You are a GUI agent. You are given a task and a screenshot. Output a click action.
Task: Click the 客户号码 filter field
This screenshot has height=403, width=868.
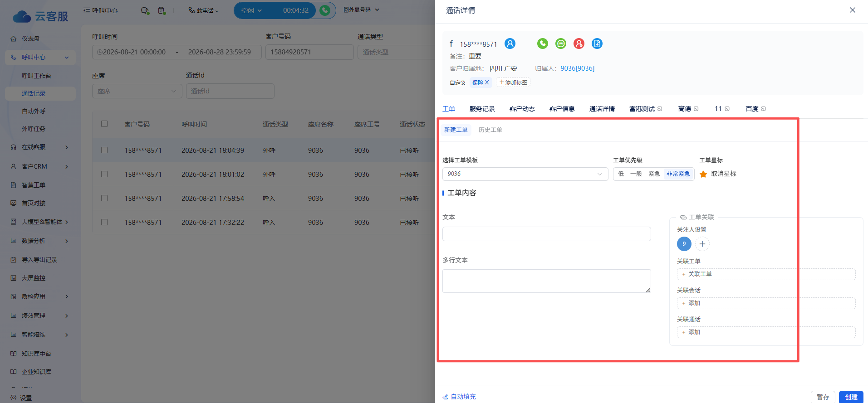(x=309, y=52)
